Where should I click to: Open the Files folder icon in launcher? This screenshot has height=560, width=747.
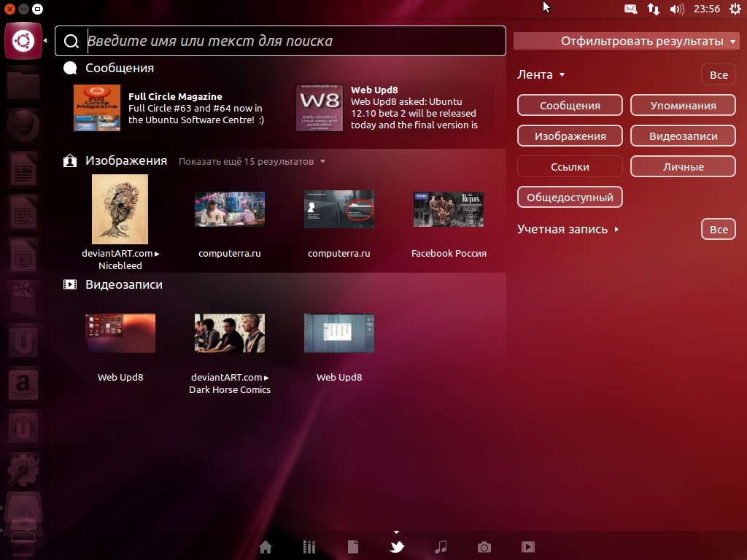pos(23,85)
